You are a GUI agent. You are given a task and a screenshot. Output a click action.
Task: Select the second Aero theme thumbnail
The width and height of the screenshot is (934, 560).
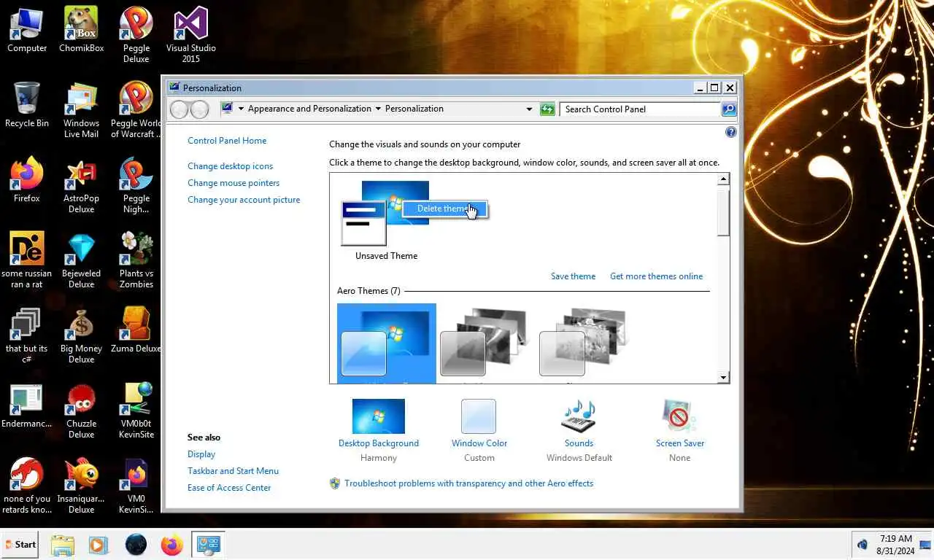[485, 343]
